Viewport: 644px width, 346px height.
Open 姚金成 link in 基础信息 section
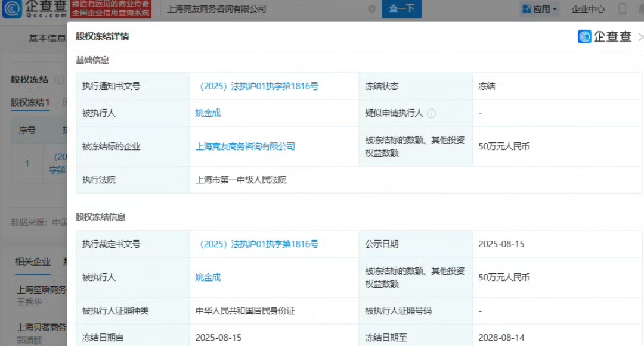pyautogui.click(x=208, y=113)
